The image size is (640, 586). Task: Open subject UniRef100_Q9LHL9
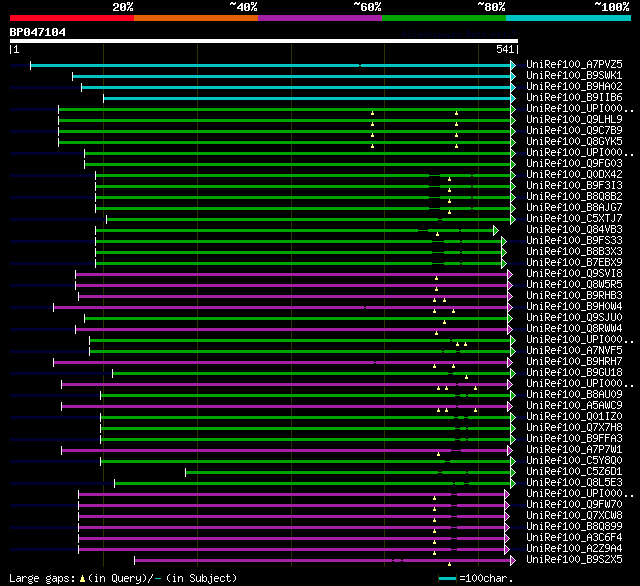click(574, 120)
